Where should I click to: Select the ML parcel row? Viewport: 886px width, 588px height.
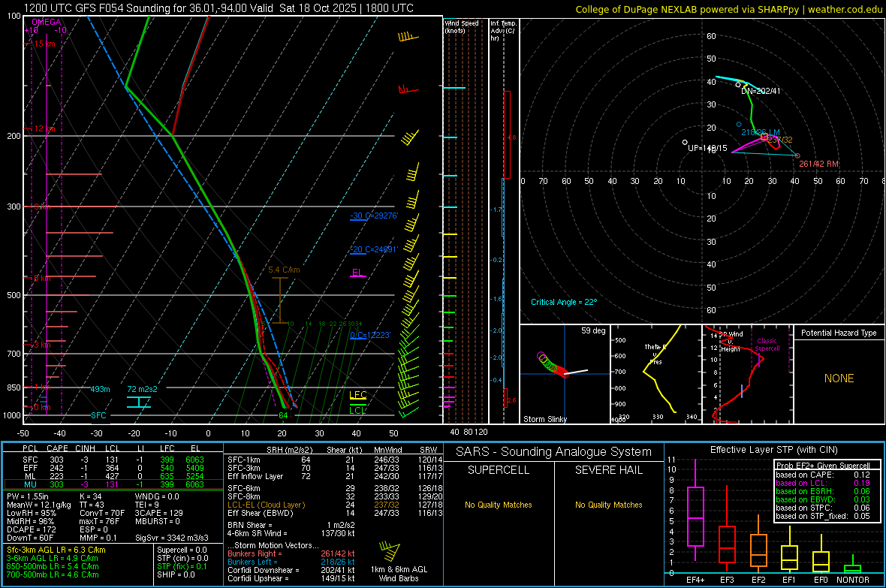[x=113, y=476]
